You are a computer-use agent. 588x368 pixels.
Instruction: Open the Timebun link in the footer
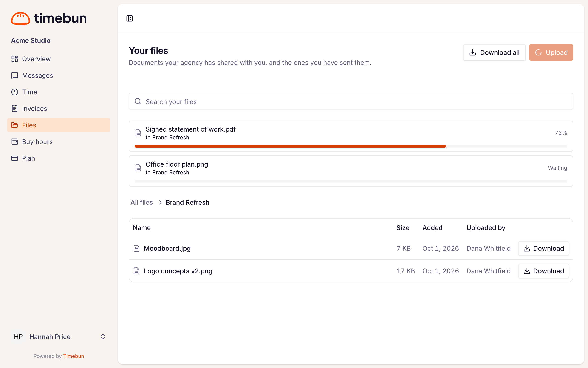[74, 356]
